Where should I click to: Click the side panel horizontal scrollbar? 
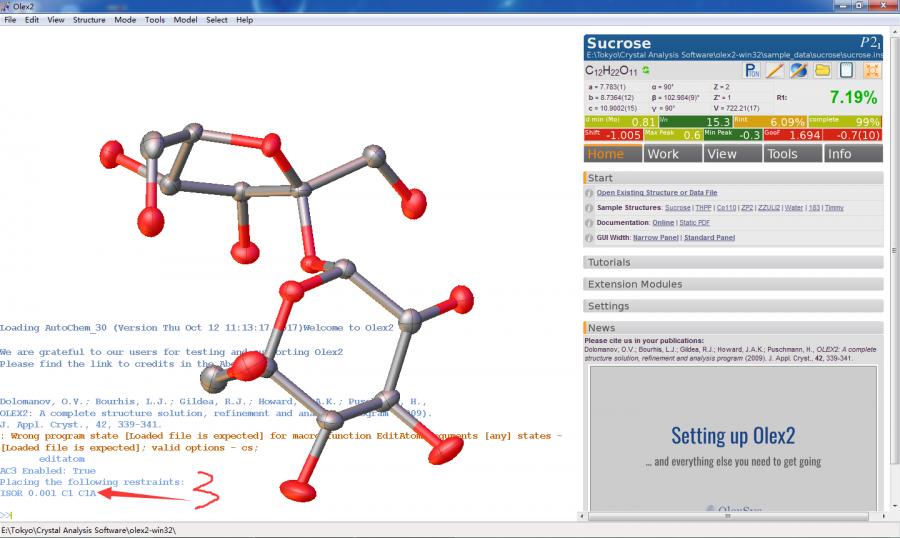pos(728,516)
